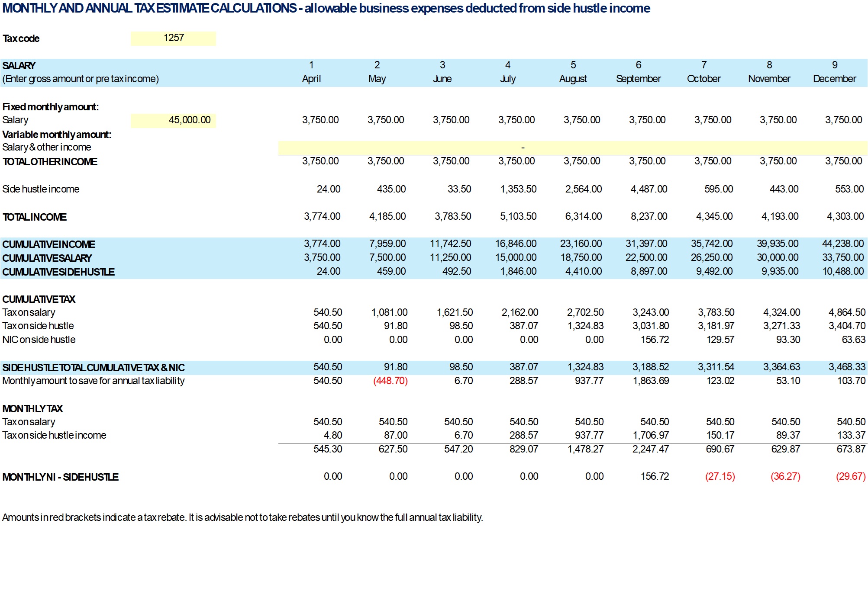The height and width of the screenshot is (597, 868).
Task: Click the SIDE HUSTLE TOTAL CUMULATIVE TAX & NIC label
Action: (x=93, y=368)
